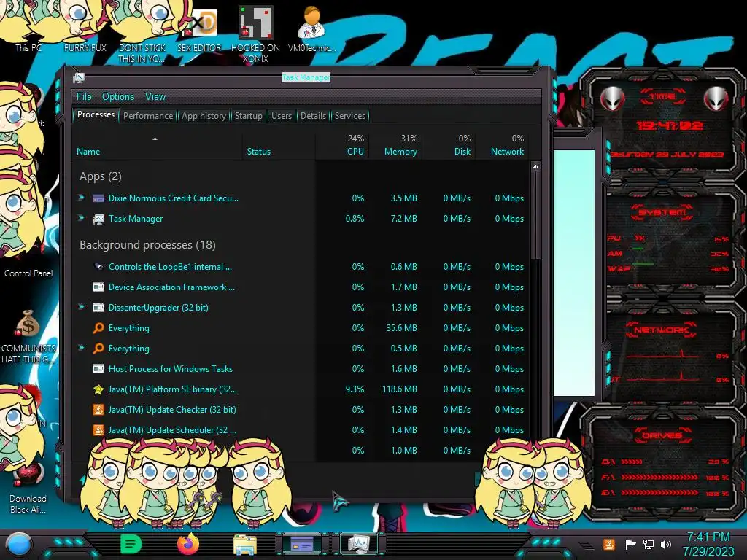Open the Start orb on the taskbar
Viewport: 747px width, 560px height.
[x=18, y=544]
